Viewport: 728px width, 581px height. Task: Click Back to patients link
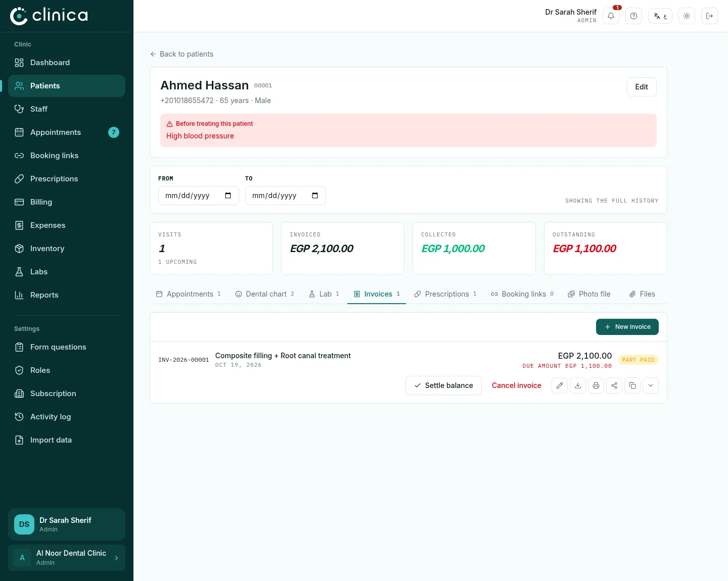pos(181,54)
